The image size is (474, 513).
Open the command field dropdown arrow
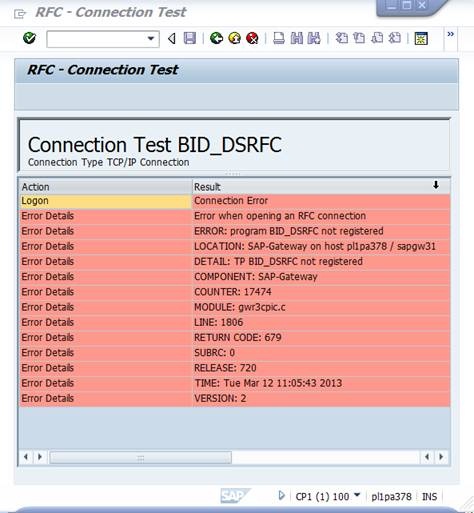[x=151, y=39]
